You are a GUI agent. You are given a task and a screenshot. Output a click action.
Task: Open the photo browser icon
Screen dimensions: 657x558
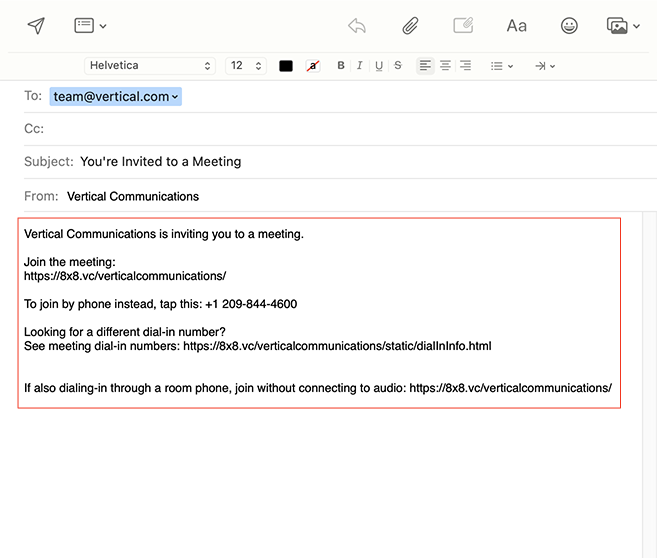pyautogui.click(x=617, y=26)
